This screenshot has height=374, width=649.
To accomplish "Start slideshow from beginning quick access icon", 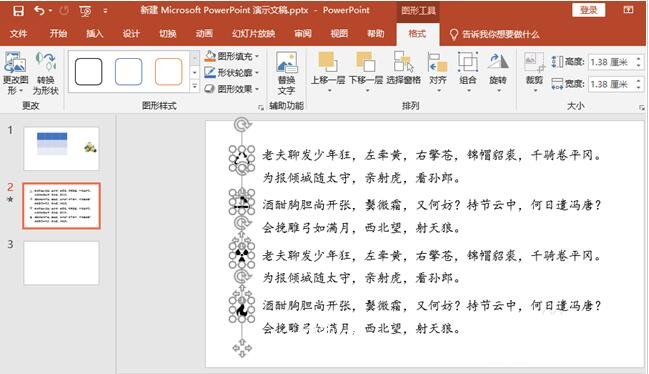I will (x=85, y=11).
